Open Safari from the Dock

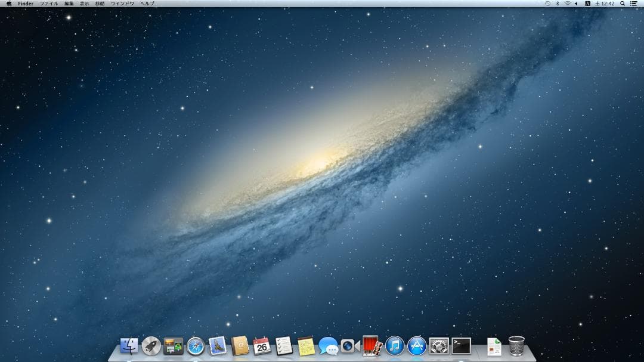click(x=196, y=346)
